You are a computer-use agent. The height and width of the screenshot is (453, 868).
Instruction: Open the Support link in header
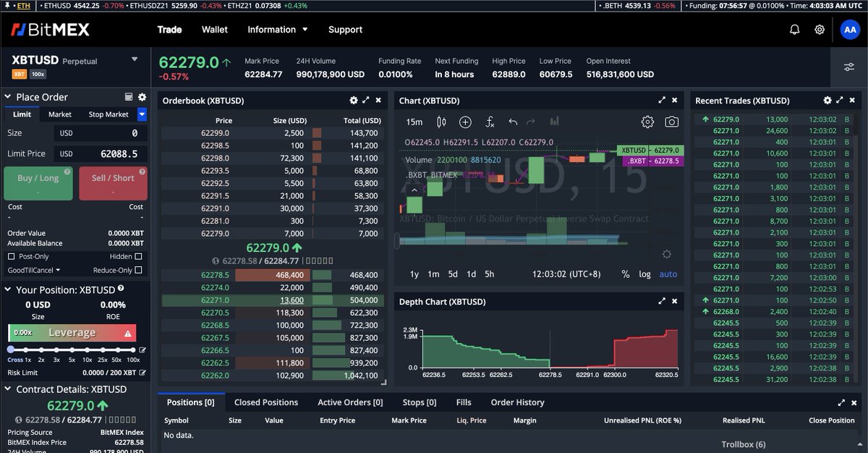click(345, 30)
